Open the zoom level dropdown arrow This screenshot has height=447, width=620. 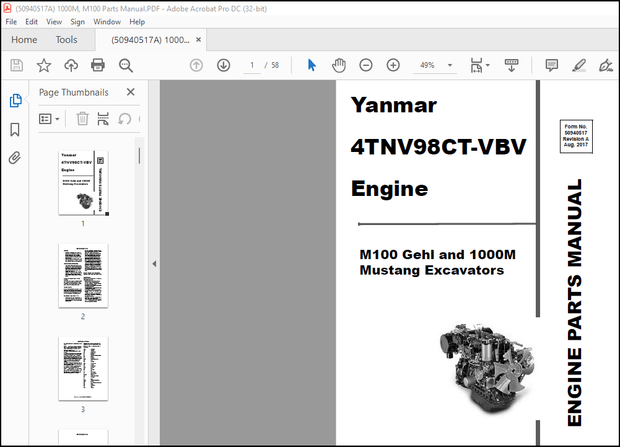point(450,65)
